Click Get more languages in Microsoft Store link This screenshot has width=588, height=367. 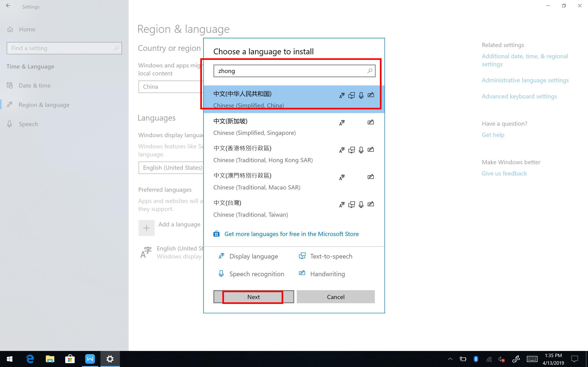[x=291, y=234]
